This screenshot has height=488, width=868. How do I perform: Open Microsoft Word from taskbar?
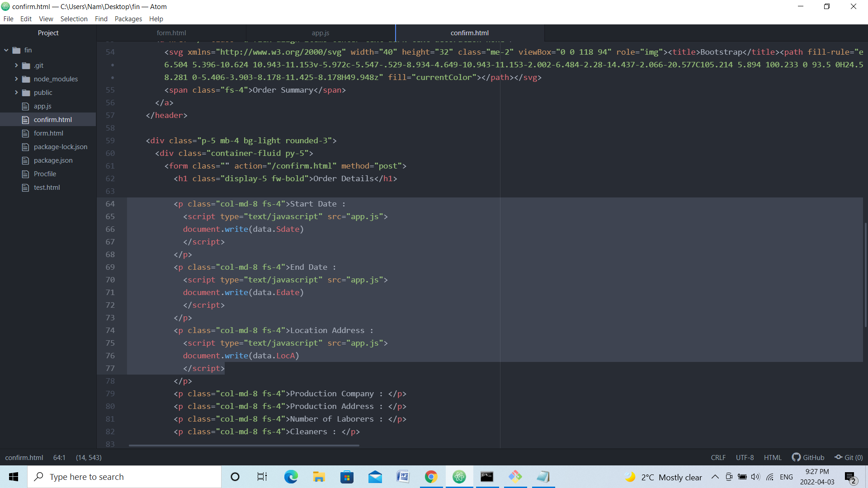403,477
